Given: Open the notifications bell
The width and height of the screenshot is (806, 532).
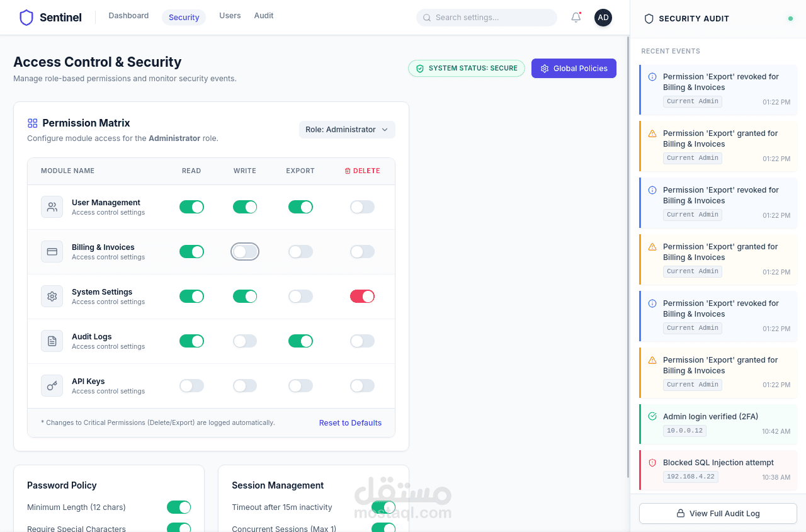Looking at the screenshot, I should tap(576, 18).
